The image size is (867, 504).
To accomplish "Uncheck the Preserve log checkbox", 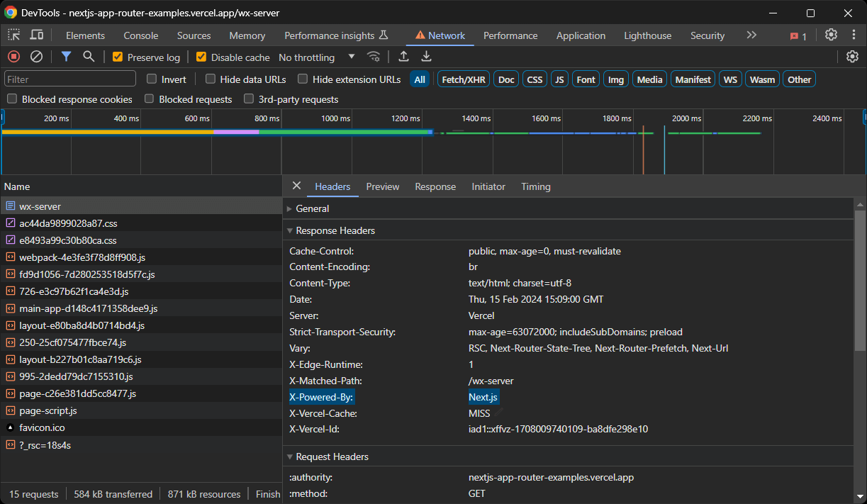I will (118, 57).
